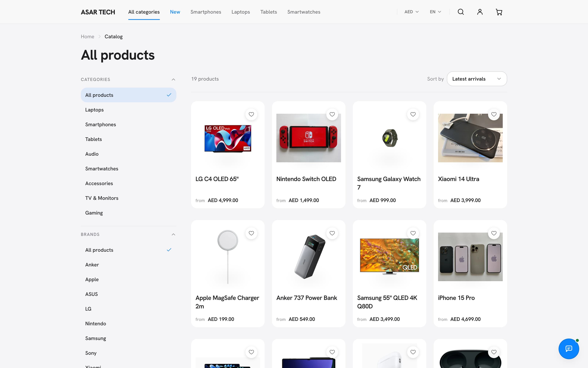Viewport: 588px width, 368px height.
Task: Favorite the Samsung Galaxy Watch 7 heart
Action: point(413,114)
